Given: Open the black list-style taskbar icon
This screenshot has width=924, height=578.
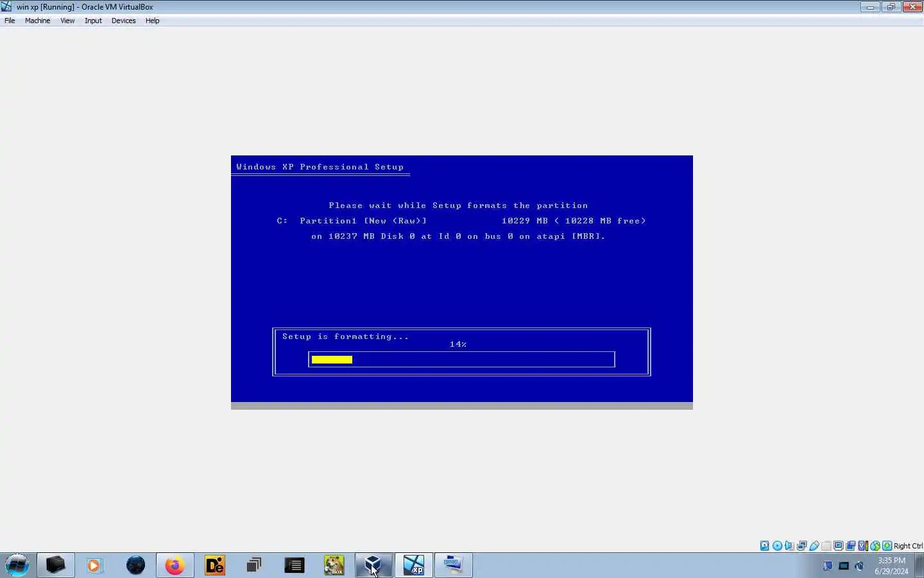Looking at the screenshot, I should [x=295, y=565].
